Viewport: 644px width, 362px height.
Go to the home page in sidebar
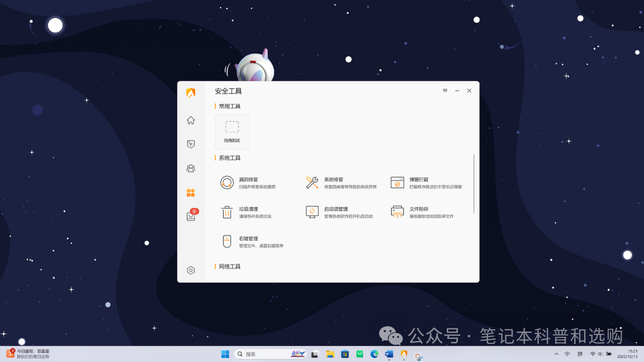(191, 120)
